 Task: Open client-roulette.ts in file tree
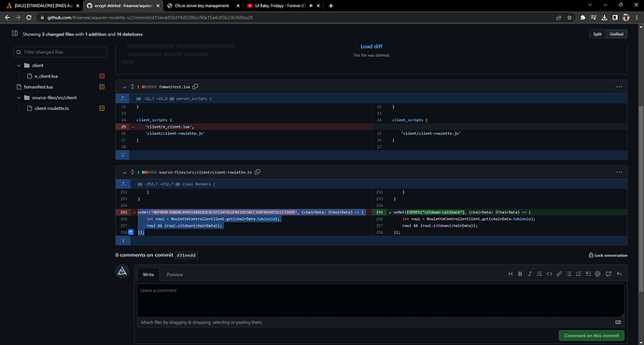point(51,108)
